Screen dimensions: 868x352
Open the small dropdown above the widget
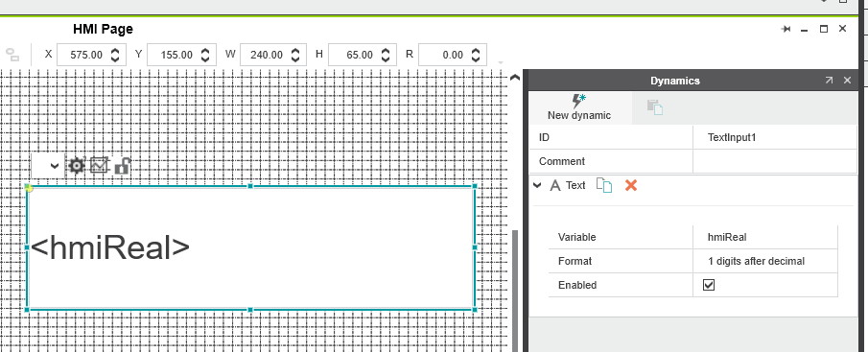(48, 166)
